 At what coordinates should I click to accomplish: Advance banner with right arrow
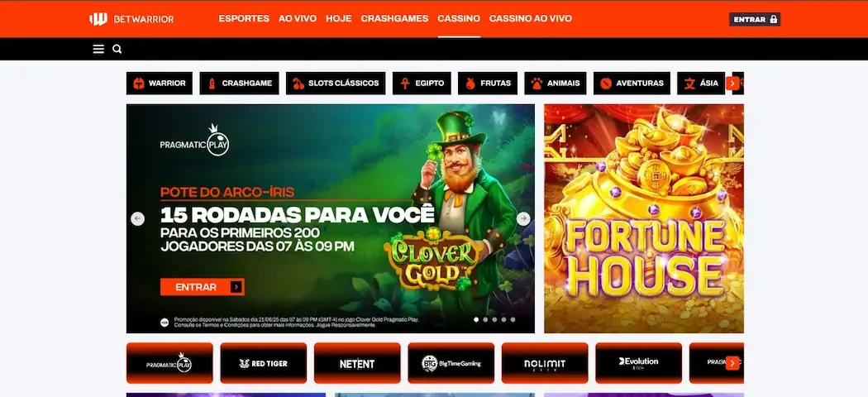pyautogui.click(x=523, y=218)
